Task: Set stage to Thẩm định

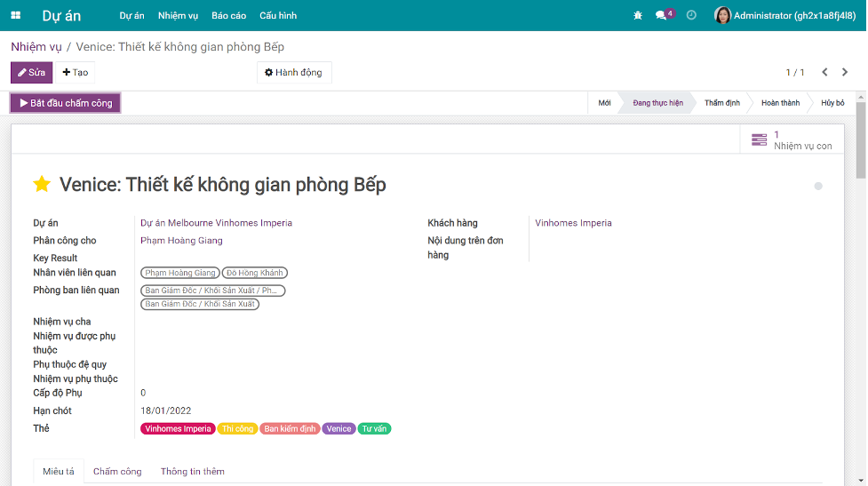Action: click(722, 103)
